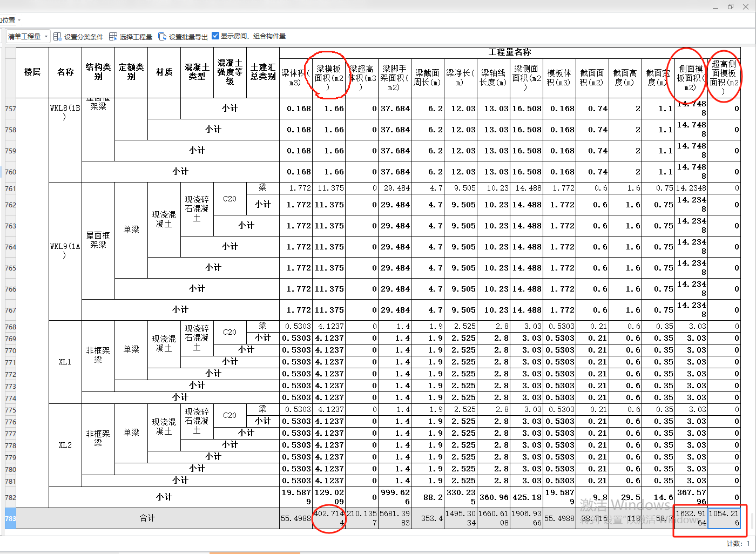Select row number 757
The height and width of the screenshot is (554, 756).
pos(10,109)
